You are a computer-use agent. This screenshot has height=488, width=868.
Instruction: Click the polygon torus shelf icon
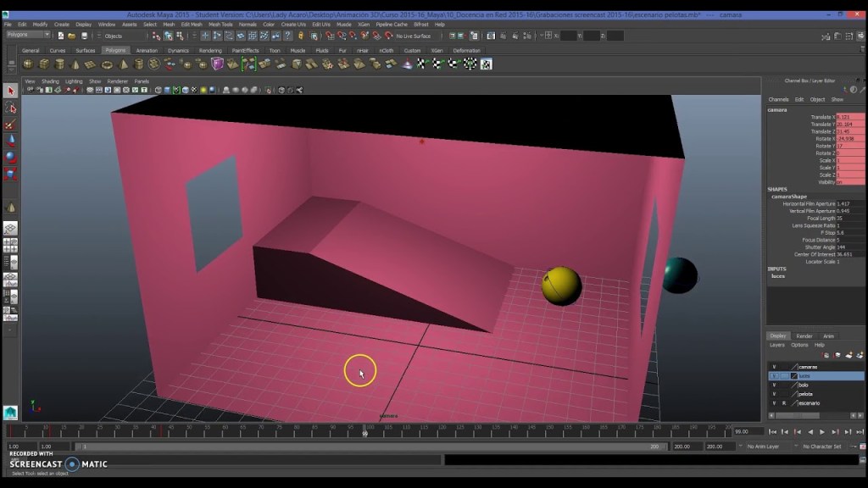click(x=107, y=64)
